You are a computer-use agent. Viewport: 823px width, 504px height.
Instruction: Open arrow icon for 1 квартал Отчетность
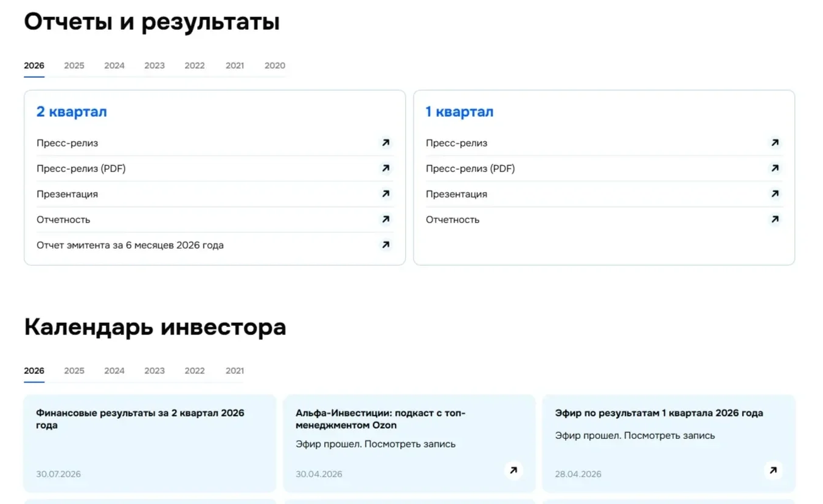tap(774, 219)
